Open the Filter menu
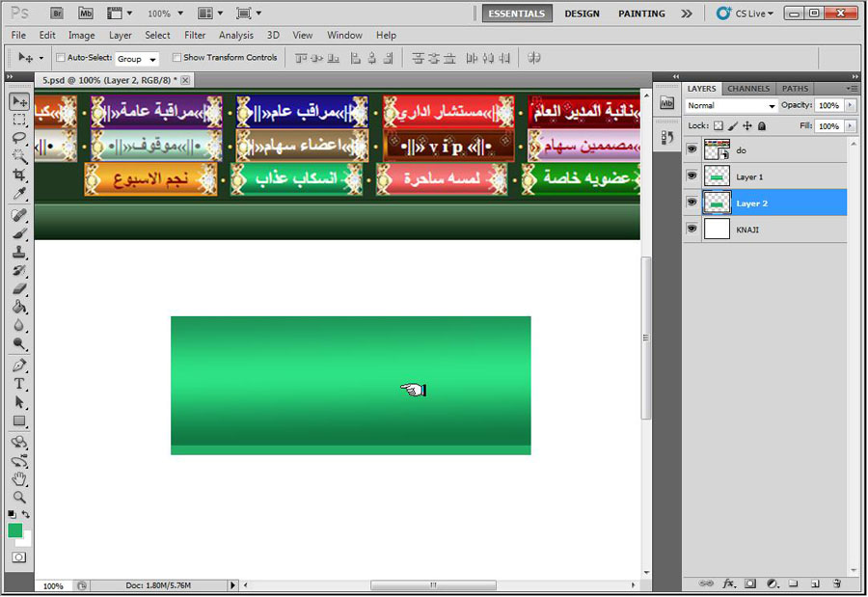This screenshot has height=597, width=868. [195, 36]
